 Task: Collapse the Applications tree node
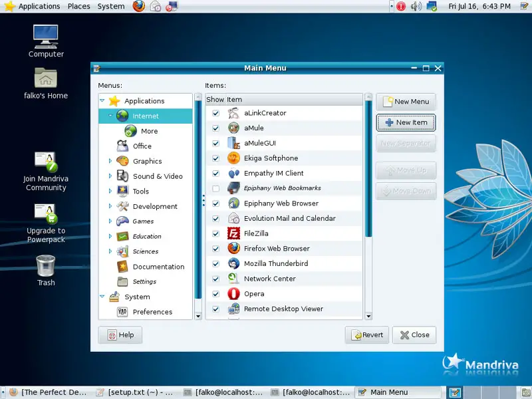coord(102,101)
